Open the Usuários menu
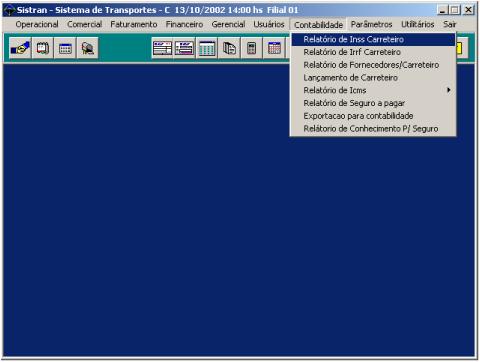The image size is (480, 362). point(269,24)
